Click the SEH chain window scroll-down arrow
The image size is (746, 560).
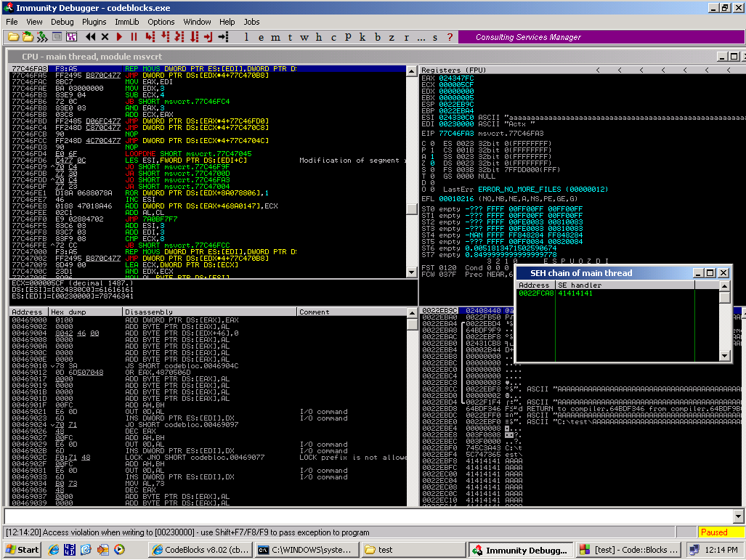tap(725, 356)
